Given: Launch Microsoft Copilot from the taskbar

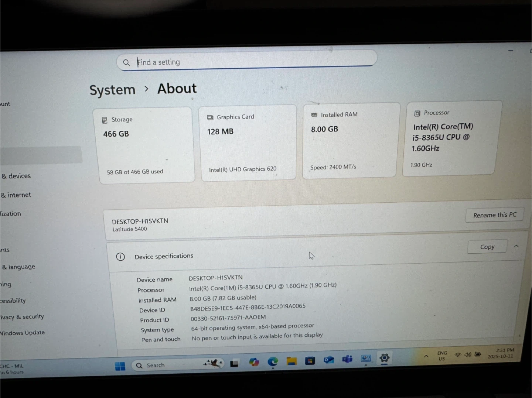Looking at the screenshot, I should point(254,362).
